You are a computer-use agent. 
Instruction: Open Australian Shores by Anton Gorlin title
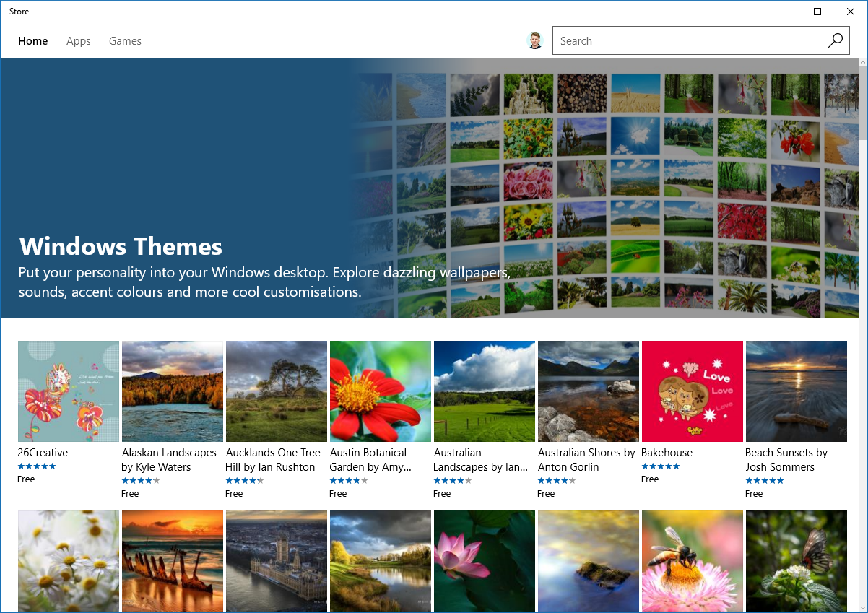click(586, 460)
